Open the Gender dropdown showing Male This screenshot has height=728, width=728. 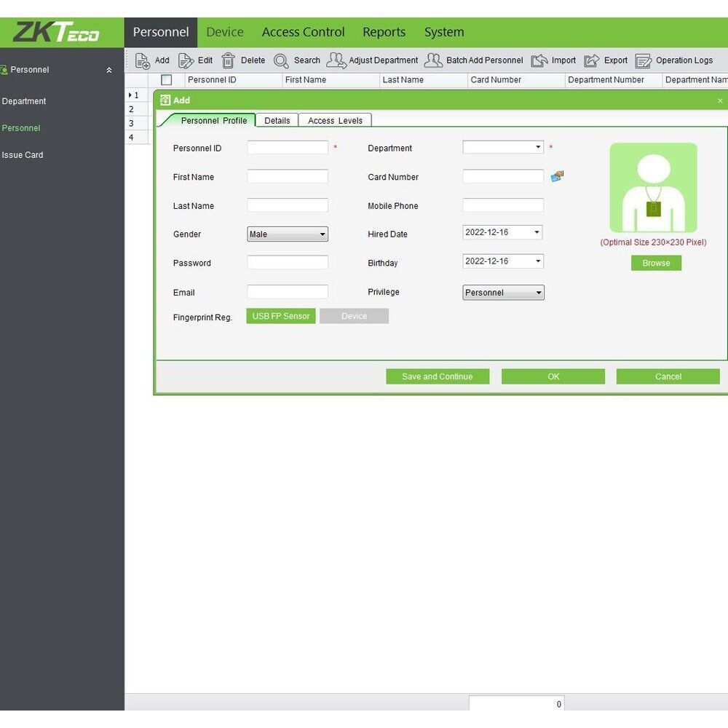point(288,234)
